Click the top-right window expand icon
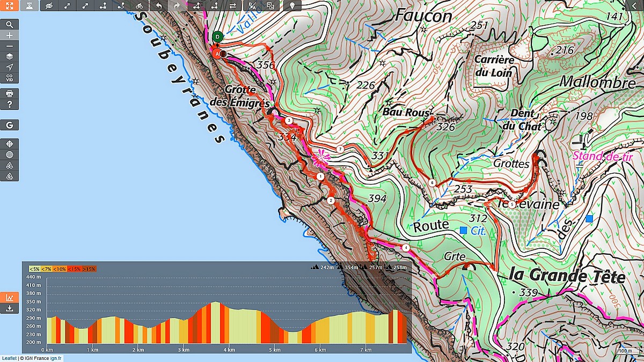 (x=635, y=5)
